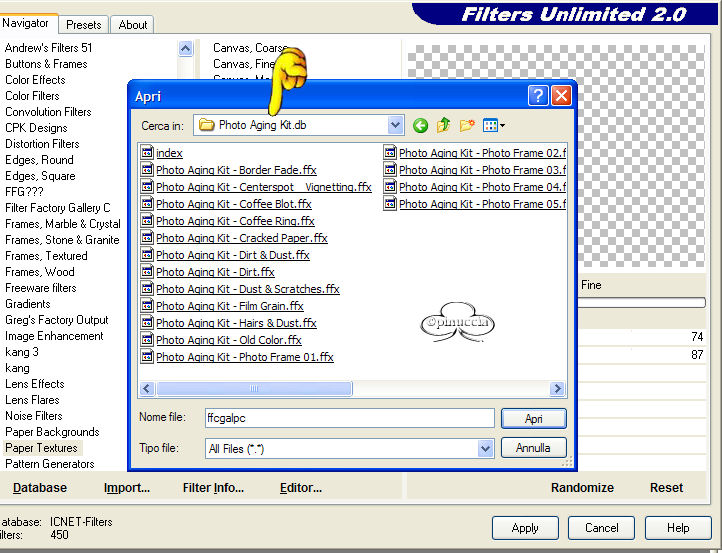Image resolution: width=722 pixels, height=553 pixels.
Task: Click the Apri open button
Action: point(534,419)
